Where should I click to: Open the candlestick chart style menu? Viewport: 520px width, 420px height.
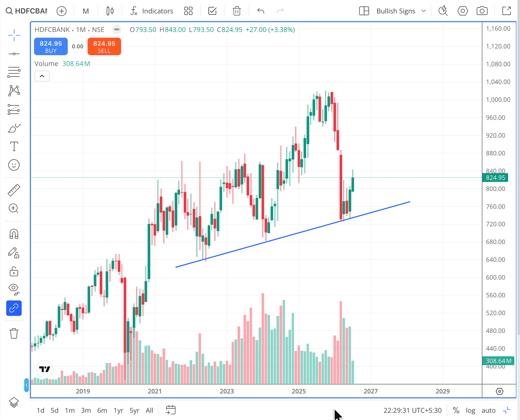110,11
